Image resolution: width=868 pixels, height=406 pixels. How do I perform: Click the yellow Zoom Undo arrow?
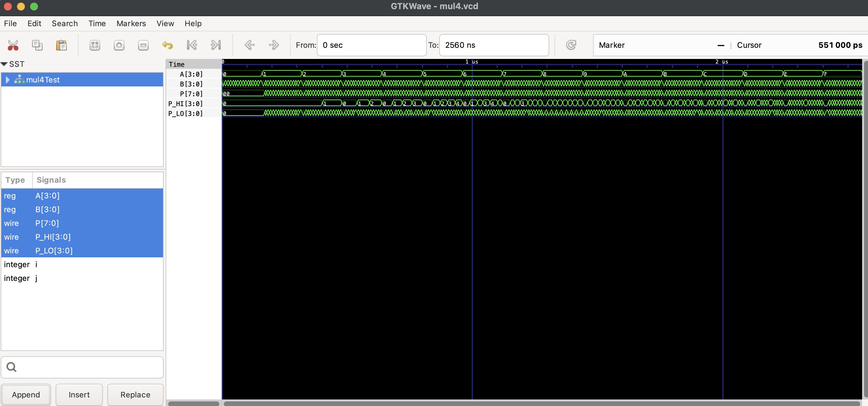[168, 45]
